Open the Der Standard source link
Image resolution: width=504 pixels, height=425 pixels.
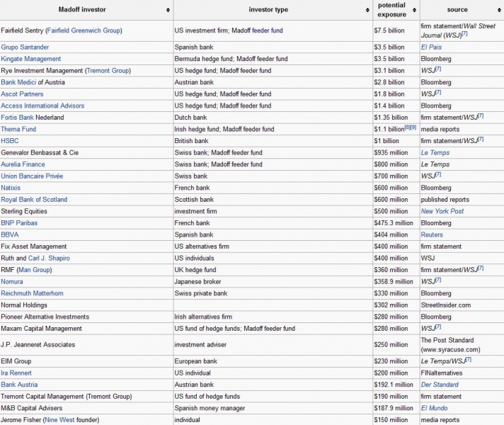[x=440, y=385]
